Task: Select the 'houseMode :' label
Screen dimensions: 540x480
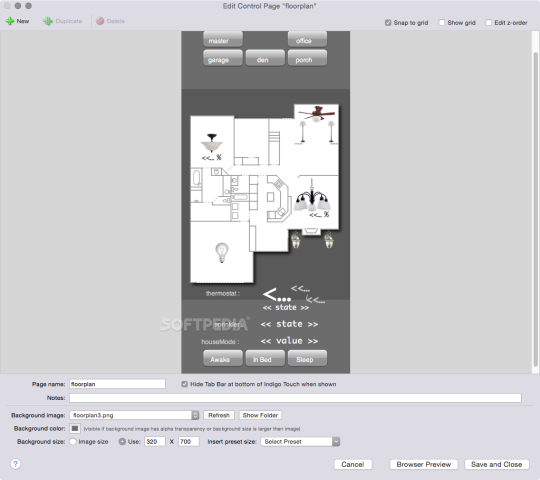Action: click(x=220, y=342)
